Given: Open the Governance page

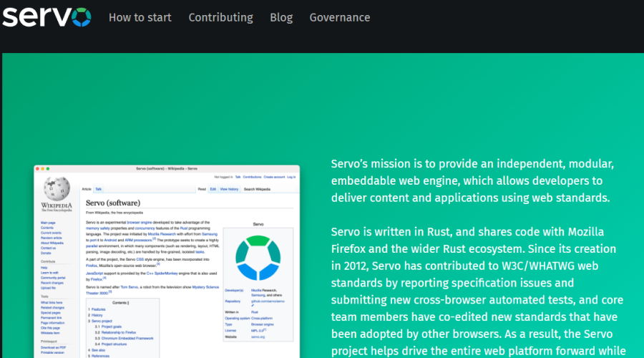Looking at the screenshot, I should coord(340,18).
